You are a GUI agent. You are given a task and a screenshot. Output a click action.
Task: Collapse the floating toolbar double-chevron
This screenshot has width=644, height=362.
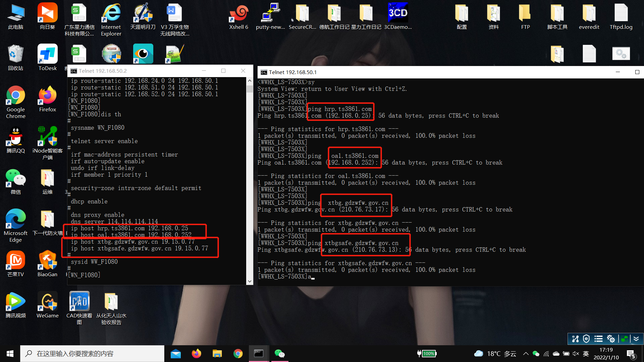point(636,339)
